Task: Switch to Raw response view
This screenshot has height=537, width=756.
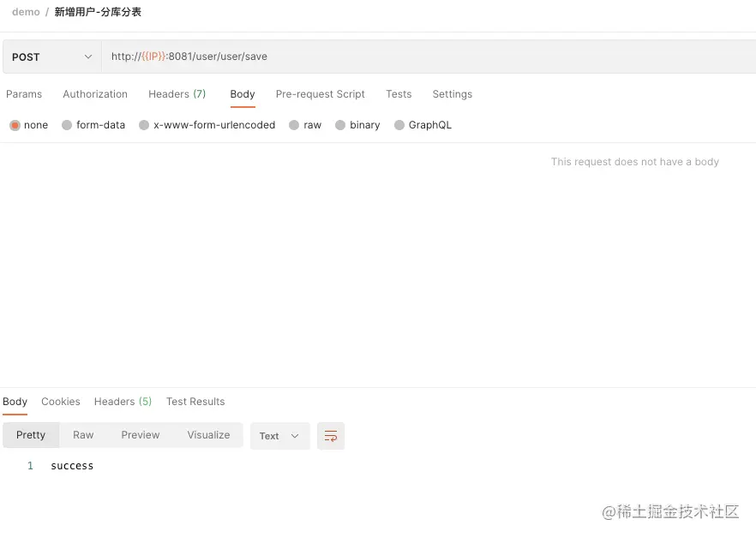Action: point(83,435)
